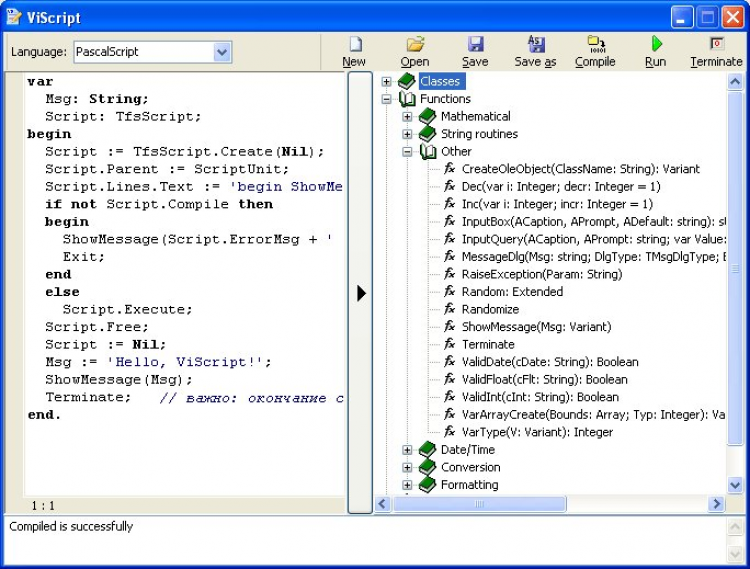The width and height of the screenshot is (750, 569).
Task: Select the Inc function tree item
Action: tap(557, 204)
